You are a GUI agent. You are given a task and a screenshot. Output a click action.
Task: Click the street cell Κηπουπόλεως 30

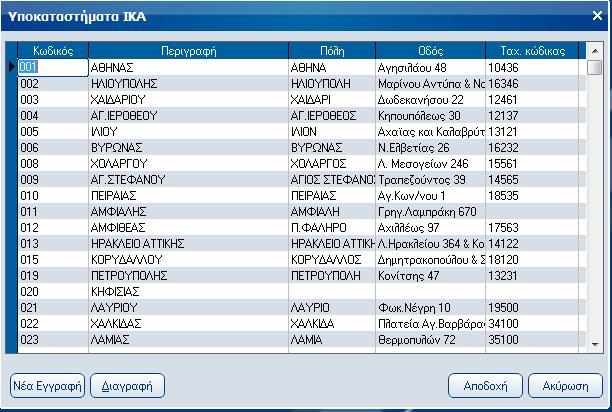point(431,115)
